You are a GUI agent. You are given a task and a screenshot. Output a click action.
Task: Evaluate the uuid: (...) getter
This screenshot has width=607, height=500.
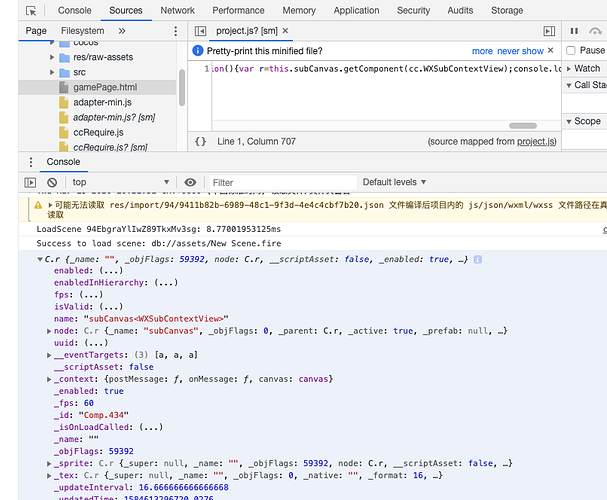[x=97, y=343]
